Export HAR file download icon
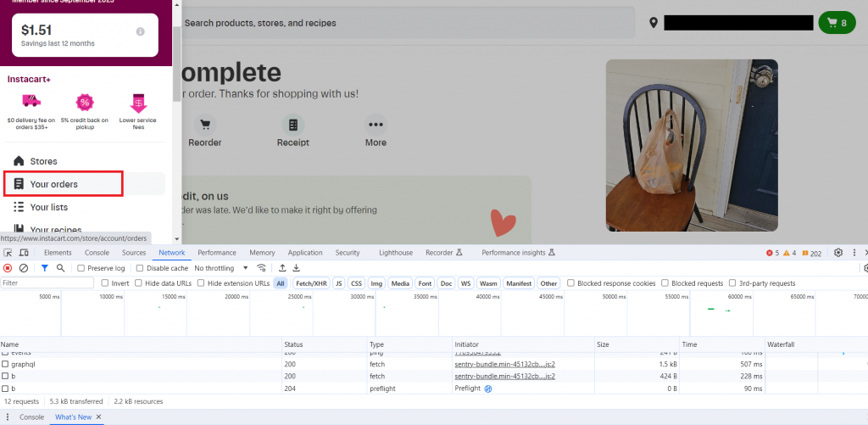 coord(296,268)
